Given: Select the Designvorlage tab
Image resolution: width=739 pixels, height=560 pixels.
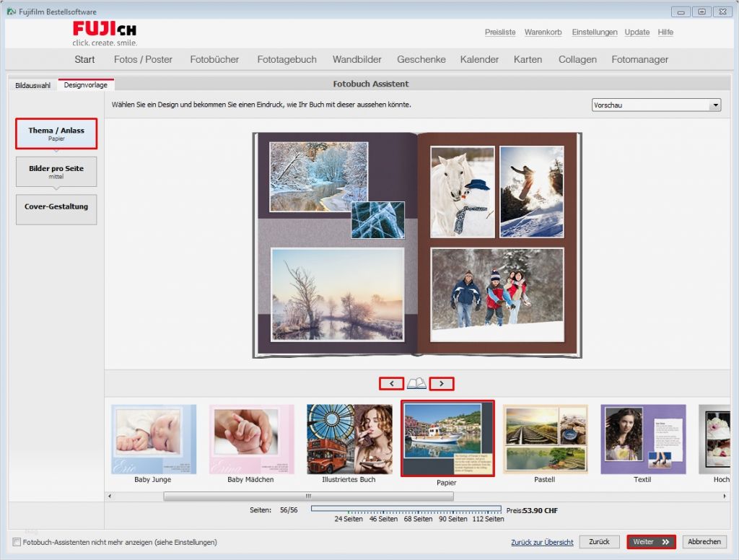Looking at the screenshot, I should click(85, 84).
